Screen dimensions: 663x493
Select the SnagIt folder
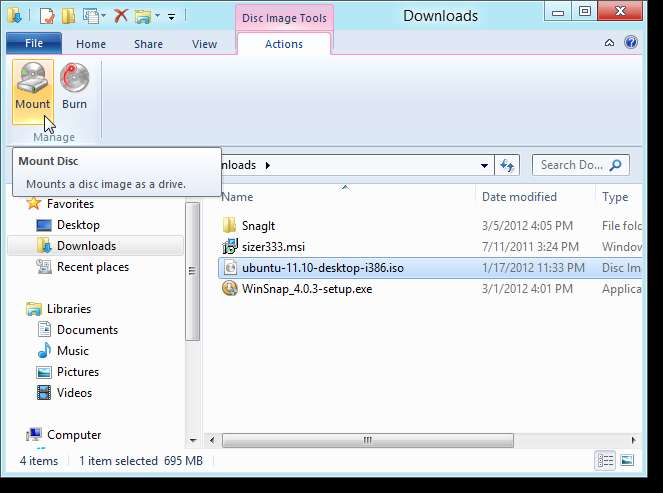[x=258, y=226]
